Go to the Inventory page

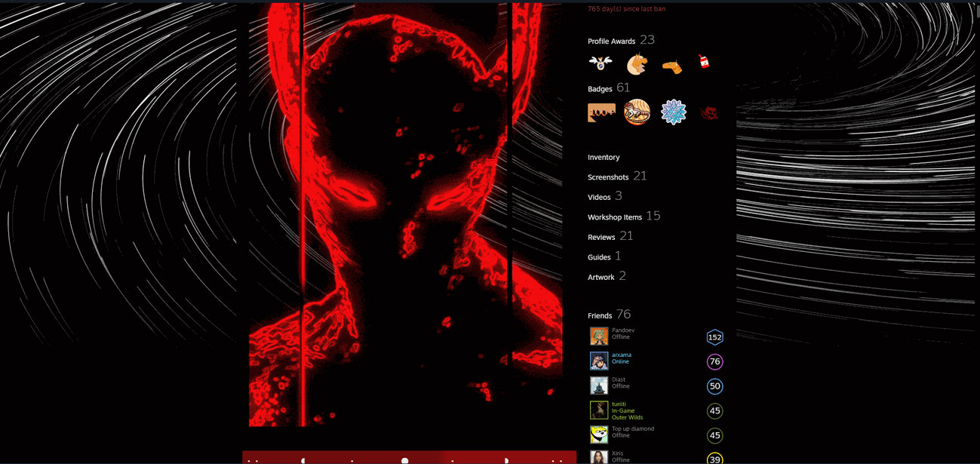click(x=604, y=158)
